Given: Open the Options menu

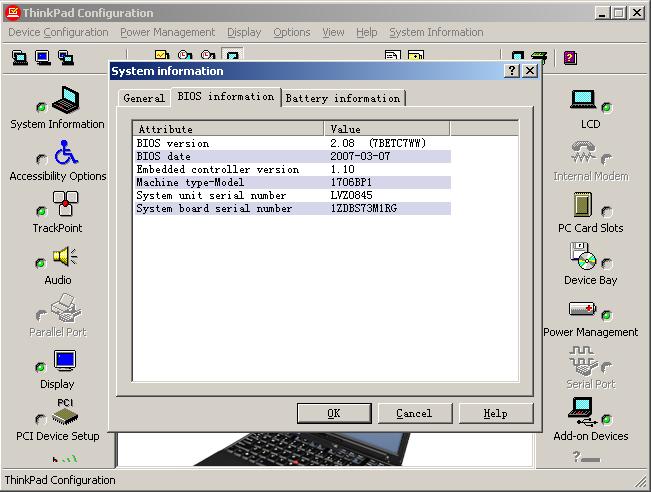Looking at the screenshot, I should point(292,32).
